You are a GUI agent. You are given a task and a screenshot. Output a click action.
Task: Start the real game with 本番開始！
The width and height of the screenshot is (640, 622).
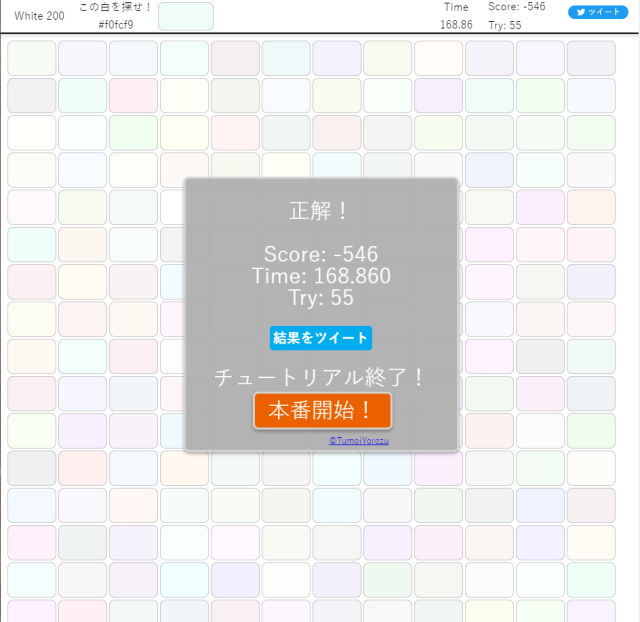point(322,410)
